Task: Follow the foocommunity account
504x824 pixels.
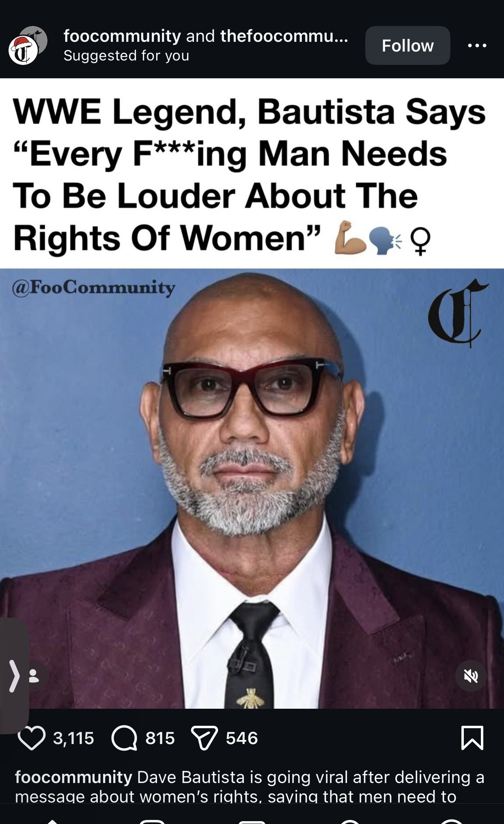Action: tap(407, 45)
